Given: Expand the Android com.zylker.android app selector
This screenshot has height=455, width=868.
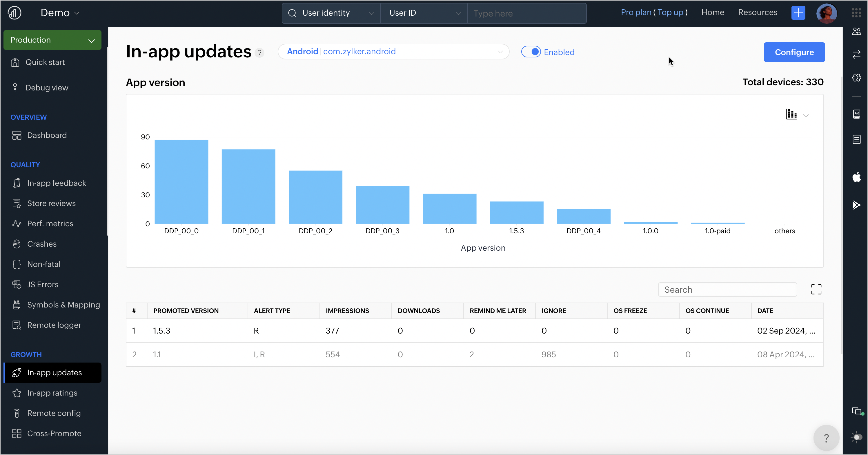Looking at the screenshot, I should pos(393,52).
